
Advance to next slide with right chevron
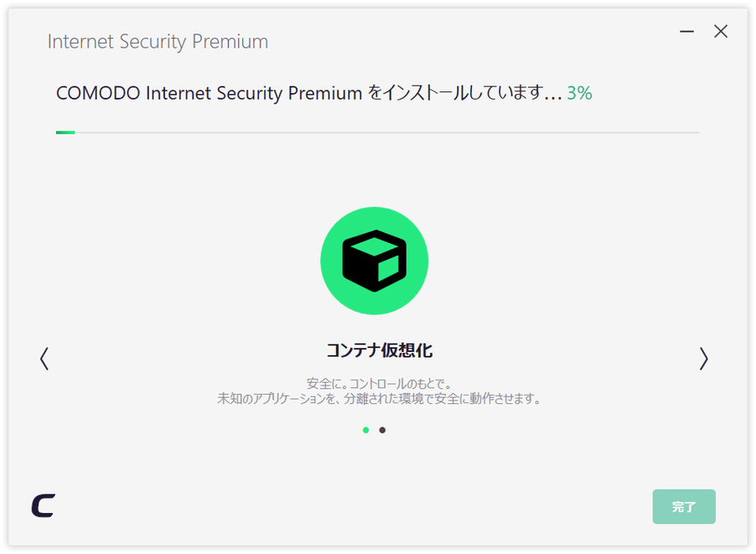[703, 359]
